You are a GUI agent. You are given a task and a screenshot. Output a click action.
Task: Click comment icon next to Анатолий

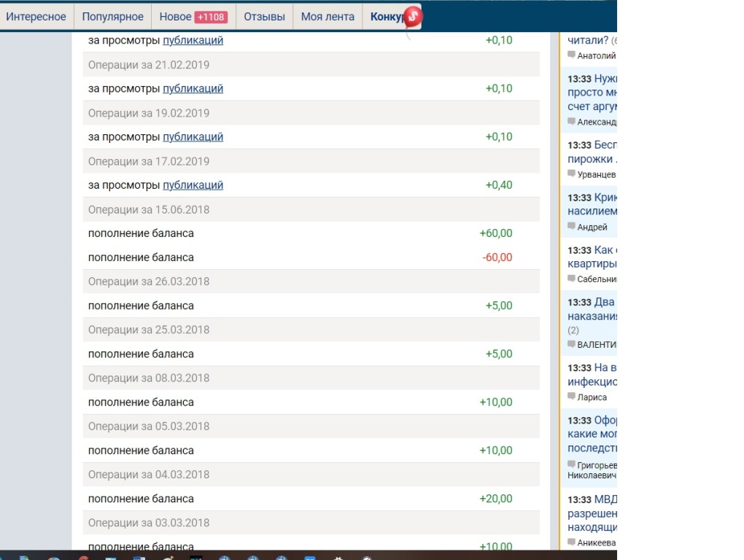click(572, 55)
